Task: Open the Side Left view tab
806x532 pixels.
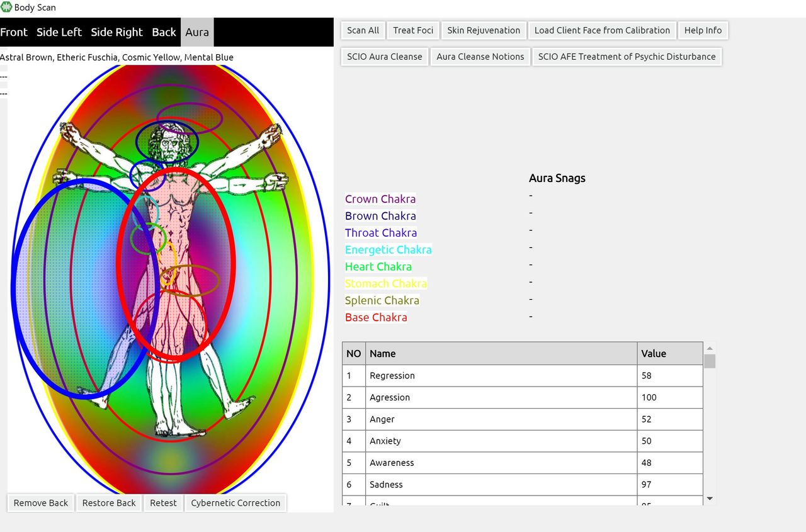Action: [59, 32]
